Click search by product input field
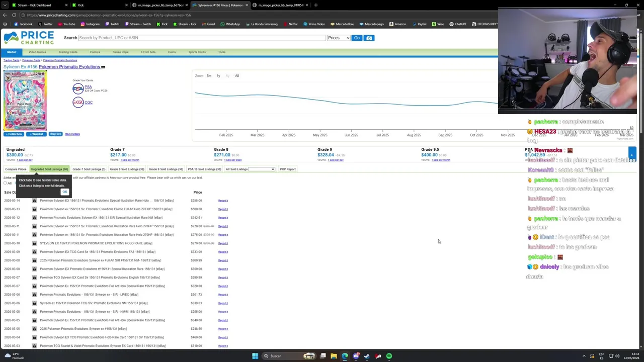Viewport: 644px width, 362px height. 202,38
